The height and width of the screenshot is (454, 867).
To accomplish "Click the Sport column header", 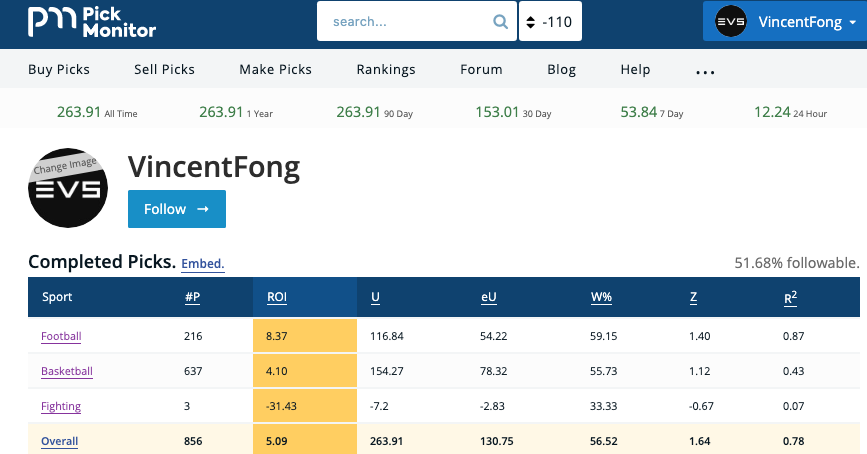I will click(57, 297).
